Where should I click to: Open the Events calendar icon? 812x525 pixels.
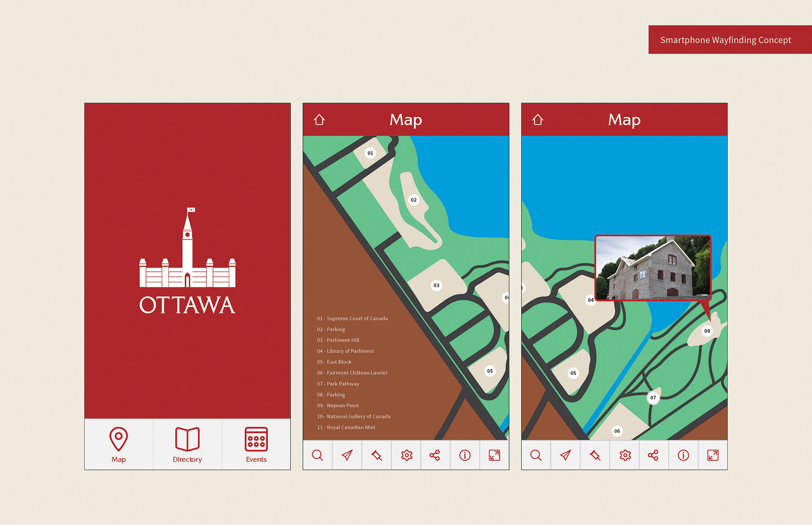point(256,440)
